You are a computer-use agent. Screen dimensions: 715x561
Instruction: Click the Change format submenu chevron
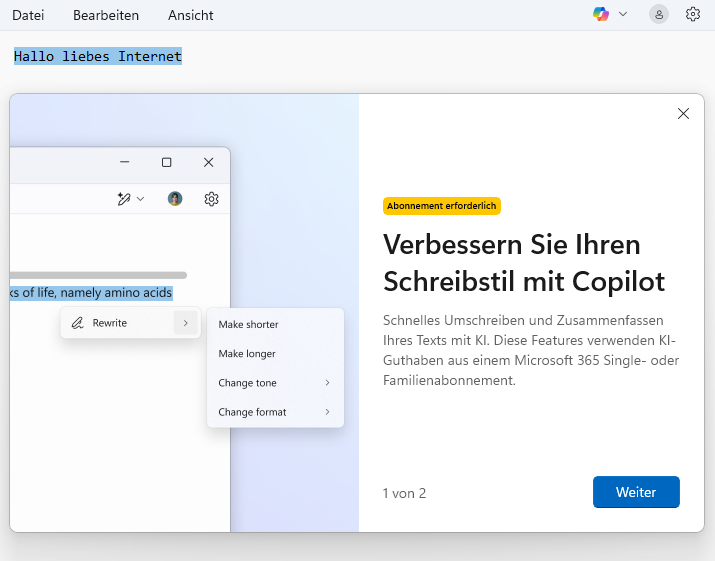(x=327, y=412)
